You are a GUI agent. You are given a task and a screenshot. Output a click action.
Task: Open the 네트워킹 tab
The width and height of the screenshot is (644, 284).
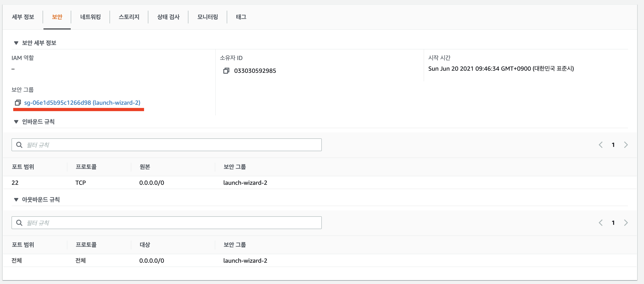point(90,17)
